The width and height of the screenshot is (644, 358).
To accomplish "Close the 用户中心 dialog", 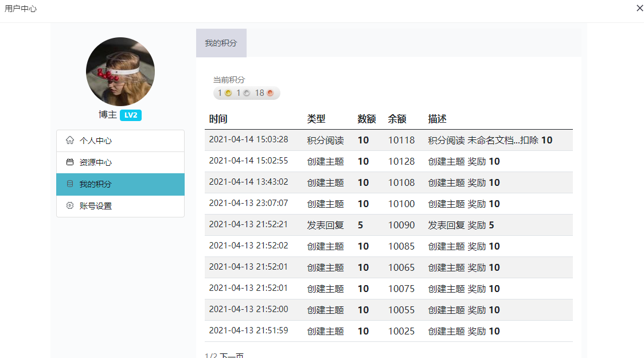I will (x=639, y=8).
